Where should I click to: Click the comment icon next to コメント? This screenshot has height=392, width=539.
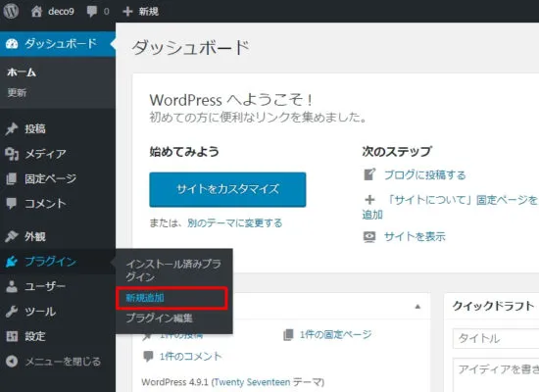pos(12,203)
